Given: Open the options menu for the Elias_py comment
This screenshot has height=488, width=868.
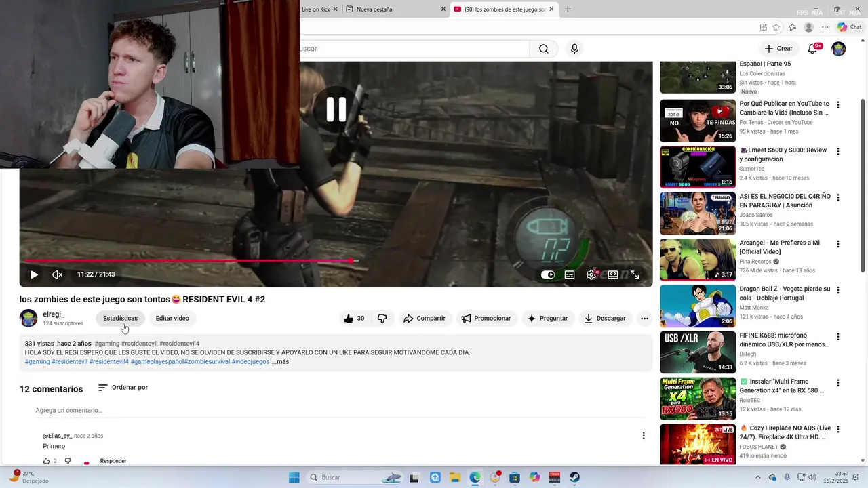Looking at the screenshot, I should (x=644, y=436).
